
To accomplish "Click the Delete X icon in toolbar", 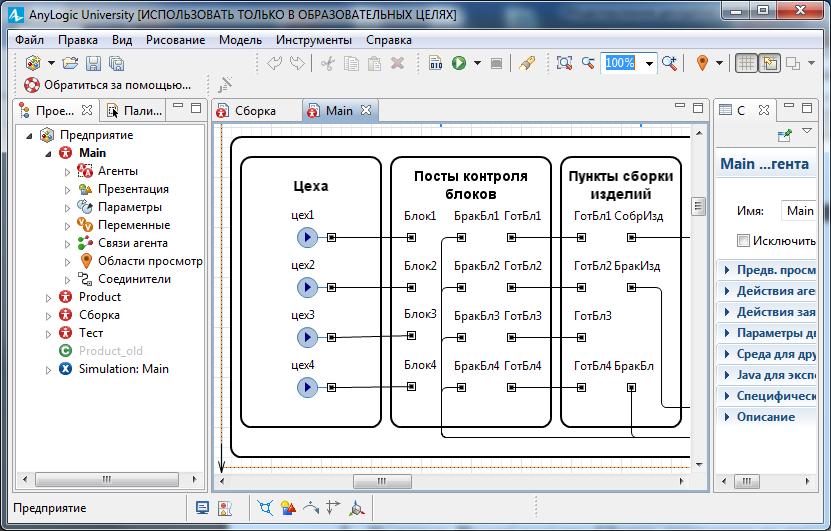I will point(397,64).
